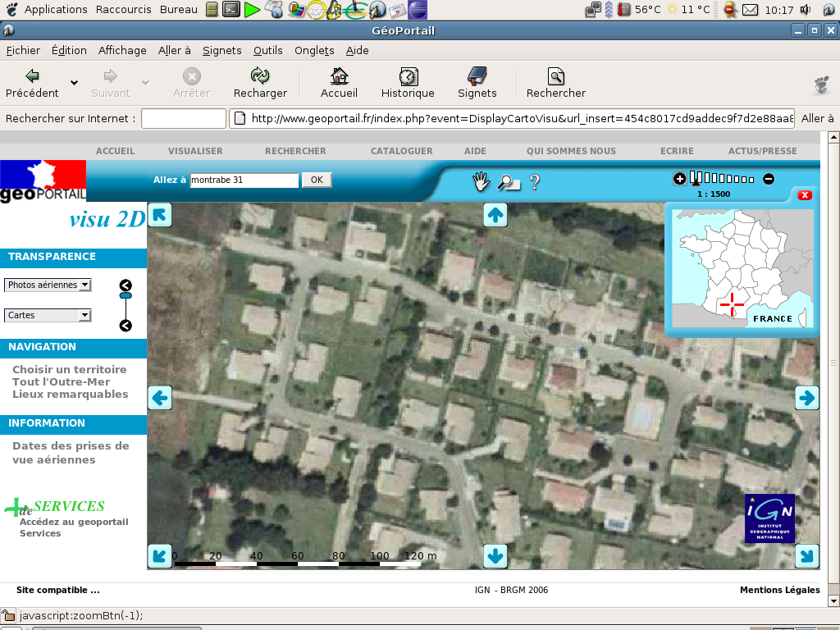840x630 pixels.
Task: Zoom out with the minus button
Action: tap(768, 179)
